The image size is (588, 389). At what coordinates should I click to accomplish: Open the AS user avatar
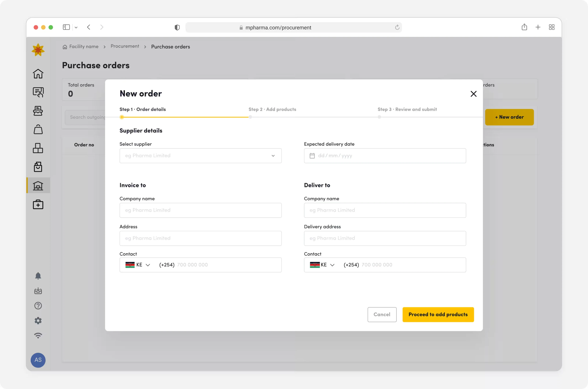point(38,360)
